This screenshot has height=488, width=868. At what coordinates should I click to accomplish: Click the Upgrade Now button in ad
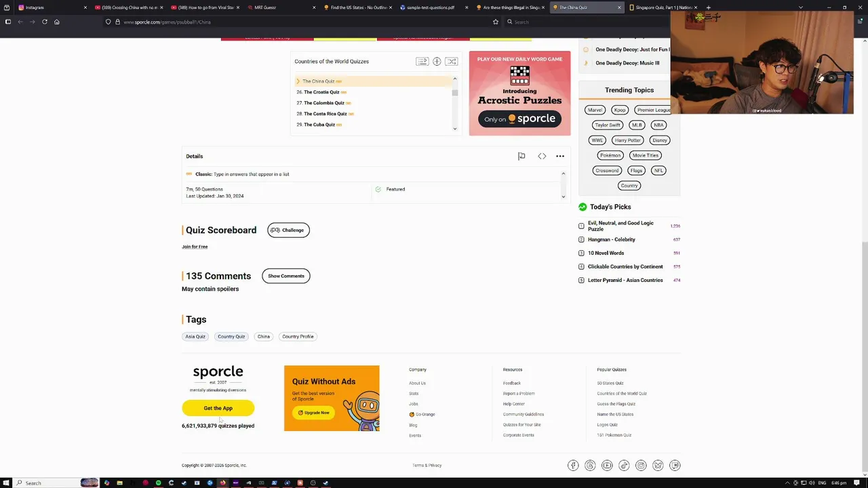(314, 413)
